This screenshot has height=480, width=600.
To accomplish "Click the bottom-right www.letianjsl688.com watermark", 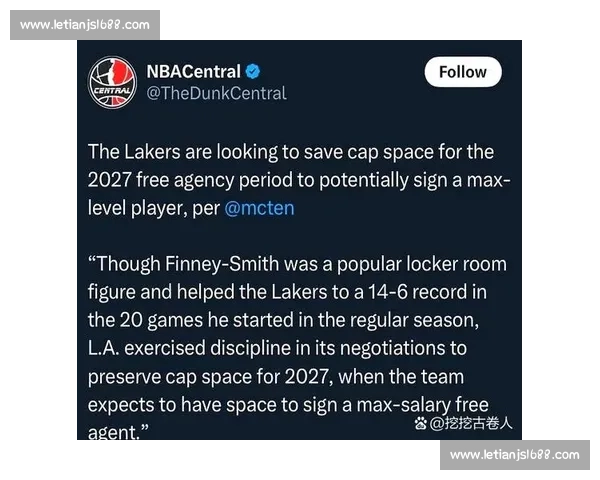I will 514,455.
